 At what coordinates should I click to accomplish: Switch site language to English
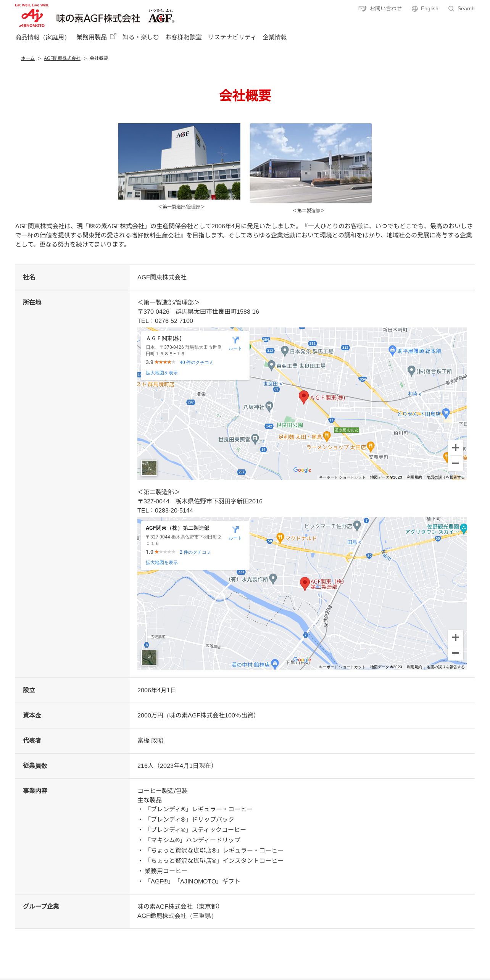tap(429, 8)
